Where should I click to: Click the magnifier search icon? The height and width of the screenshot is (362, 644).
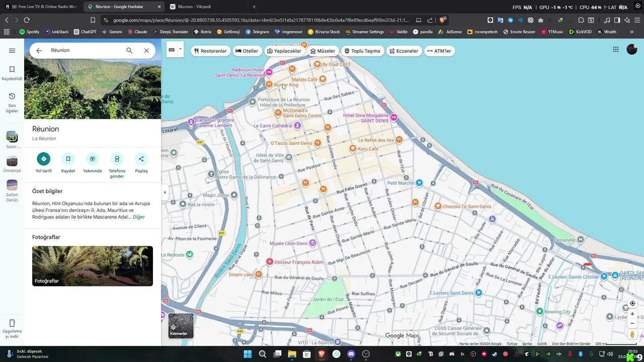tap(129, 50)
